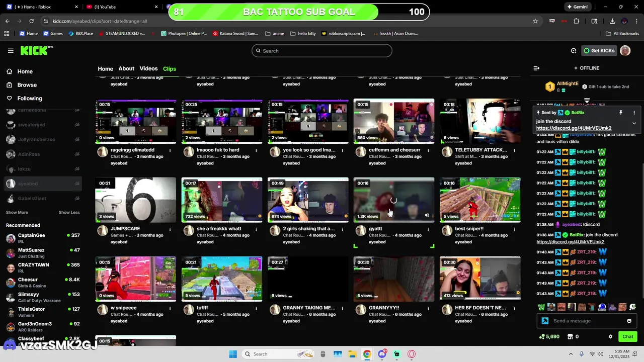This screenshot has height=362, width=644.
Task: Play the "TELETUBBY ATTACK" clip thumbnail
Action: (480, 121)
